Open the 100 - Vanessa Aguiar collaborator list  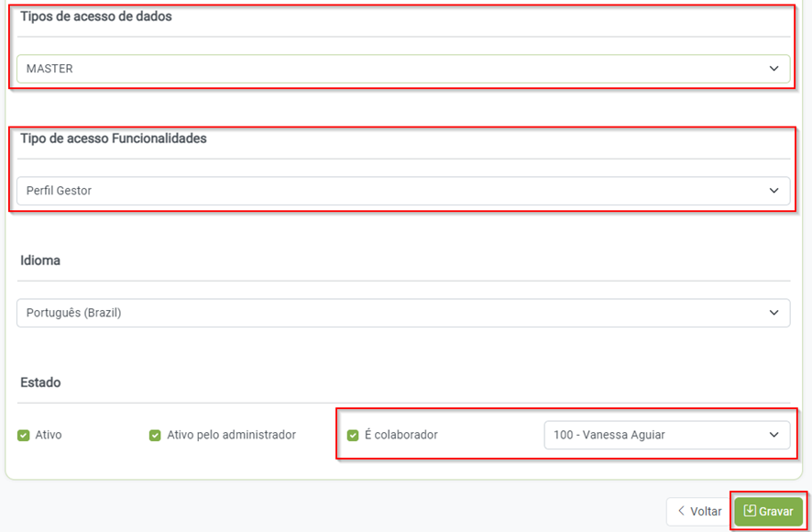(x=666, y=435)
